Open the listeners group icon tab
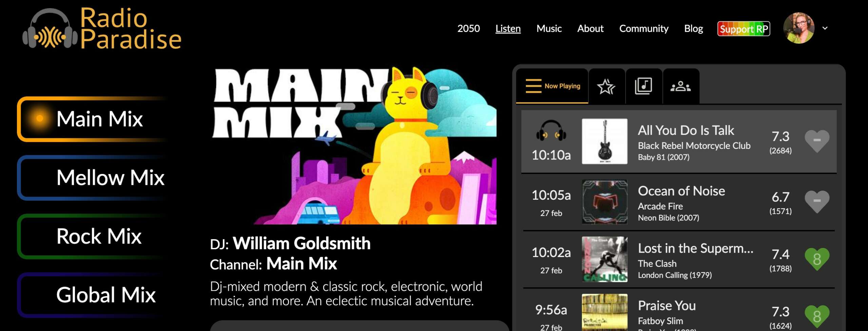This screenshot has width=868, height=331. [x=680, y=86]
